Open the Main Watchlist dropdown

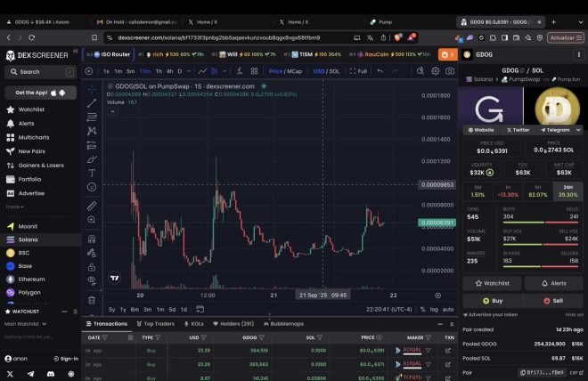pyautogui.click(x=25, y=324)
